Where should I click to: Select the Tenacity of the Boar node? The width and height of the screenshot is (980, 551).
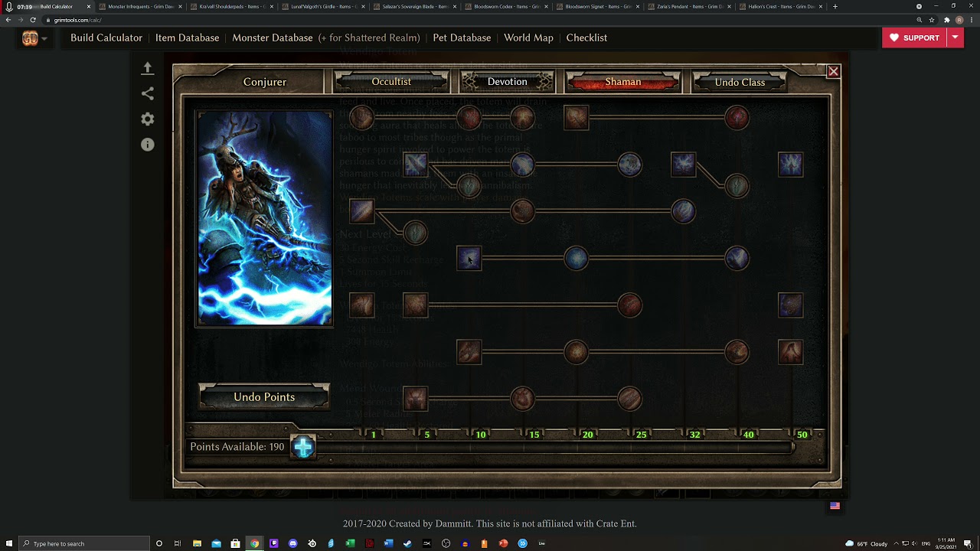pyautogui.click(x=522, y=211)
